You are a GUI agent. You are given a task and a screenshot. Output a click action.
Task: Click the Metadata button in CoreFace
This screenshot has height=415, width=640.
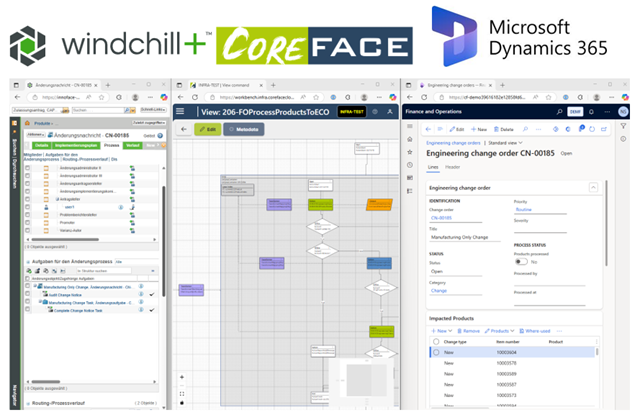[244, 129]
